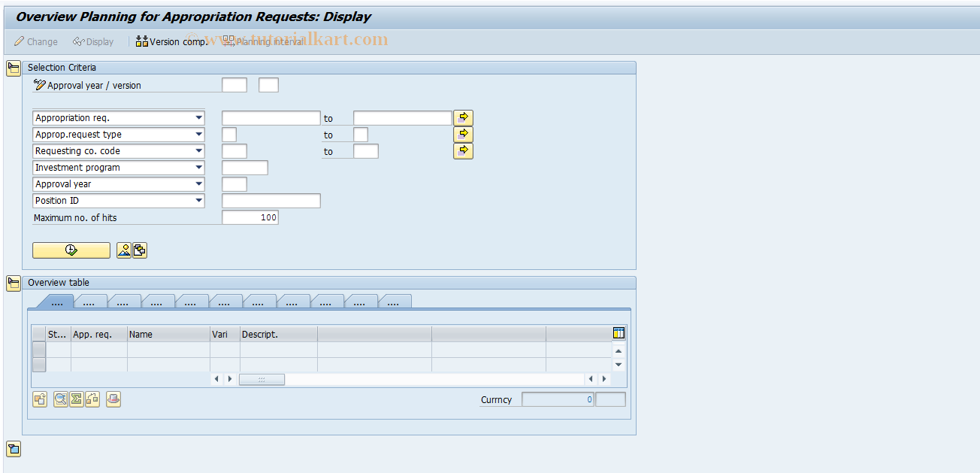Viewport: 980px width, 473px height.
Task: Click the icon right of the sum icon
Action: [x=92, y=399]
